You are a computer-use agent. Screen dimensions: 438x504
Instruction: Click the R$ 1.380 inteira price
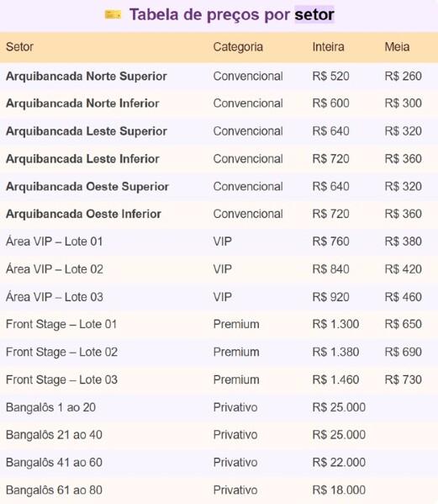click(x=335, y=352)
